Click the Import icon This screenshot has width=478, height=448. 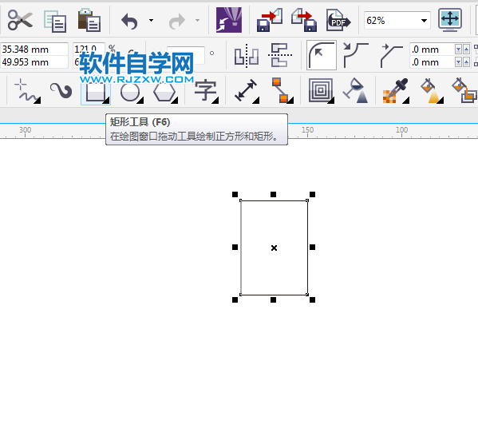pos(270,20)
